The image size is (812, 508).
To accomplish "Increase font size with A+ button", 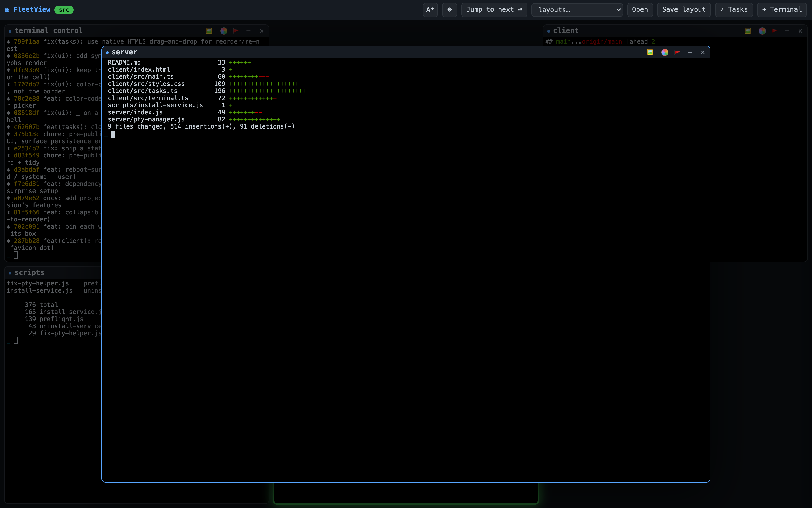I will (430, 10).
